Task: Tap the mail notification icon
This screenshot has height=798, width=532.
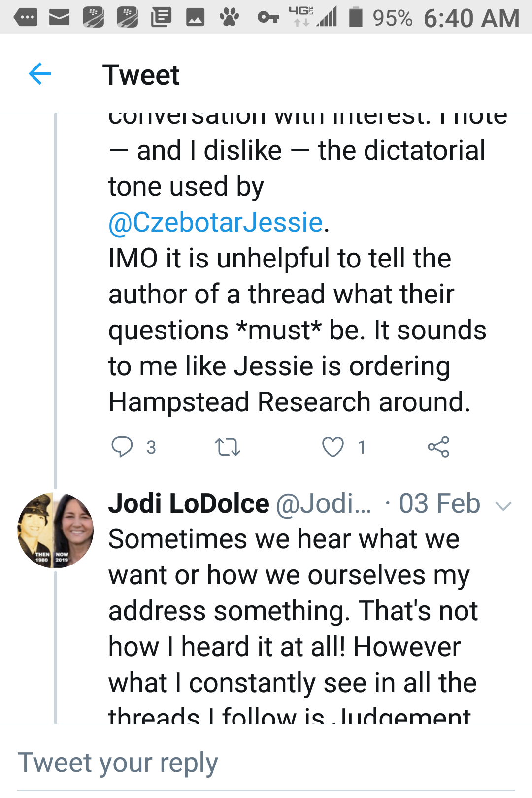Action: point(59,18)
